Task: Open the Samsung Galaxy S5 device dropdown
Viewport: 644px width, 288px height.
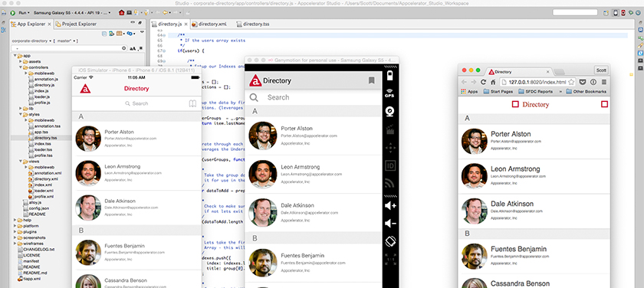Action: point(109,13)
